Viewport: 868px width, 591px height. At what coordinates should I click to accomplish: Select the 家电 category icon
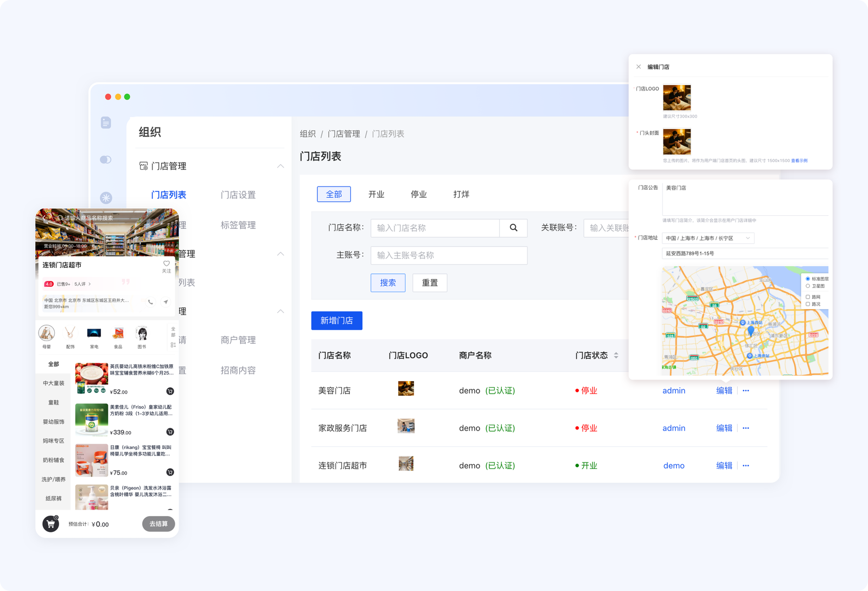(x=94, y=333)
